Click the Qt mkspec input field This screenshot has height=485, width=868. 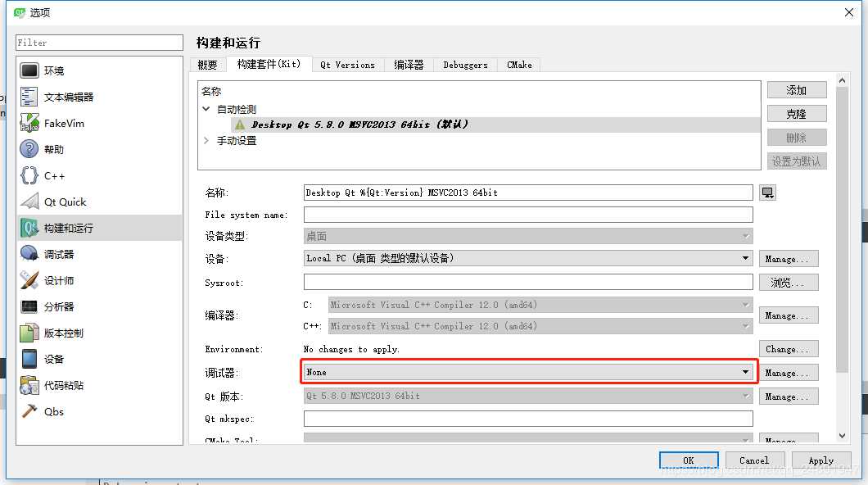click(x=528, y=419)
